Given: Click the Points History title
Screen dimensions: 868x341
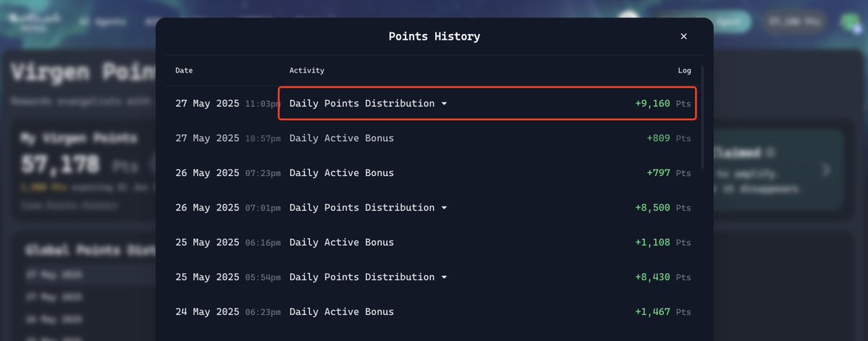Looking at the screenshot, I should pyautogui.click(x=434, y=36).
